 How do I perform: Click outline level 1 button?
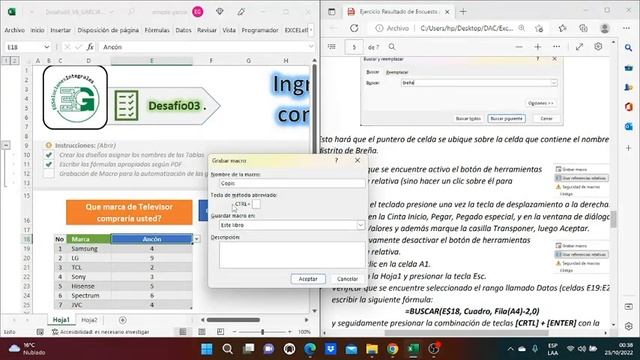tap(7, 61)
